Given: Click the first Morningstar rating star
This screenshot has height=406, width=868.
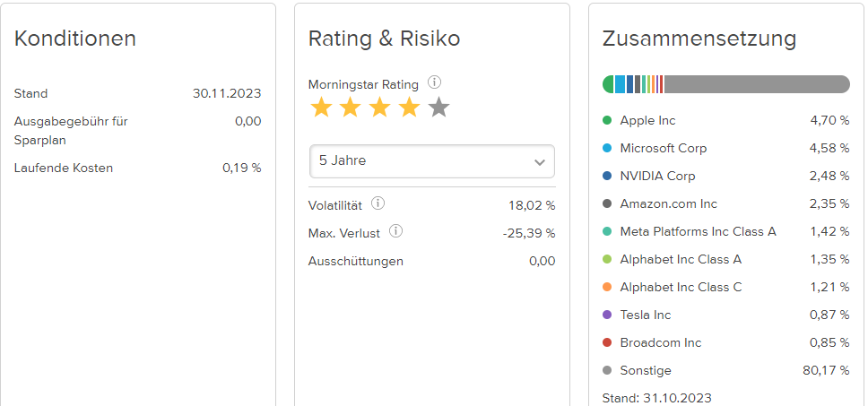Looking at the screenshot, I should coord(321,108).
